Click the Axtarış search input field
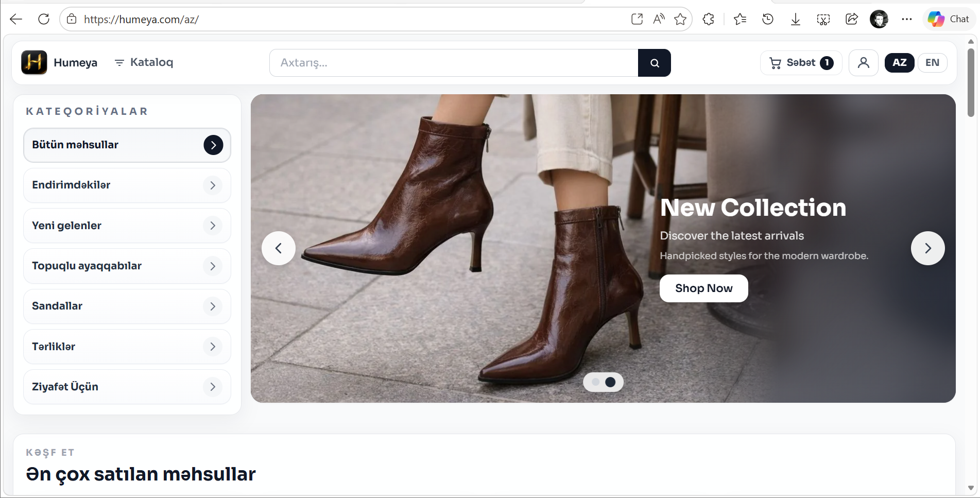980x498 pixels. (x=453, y=63)
